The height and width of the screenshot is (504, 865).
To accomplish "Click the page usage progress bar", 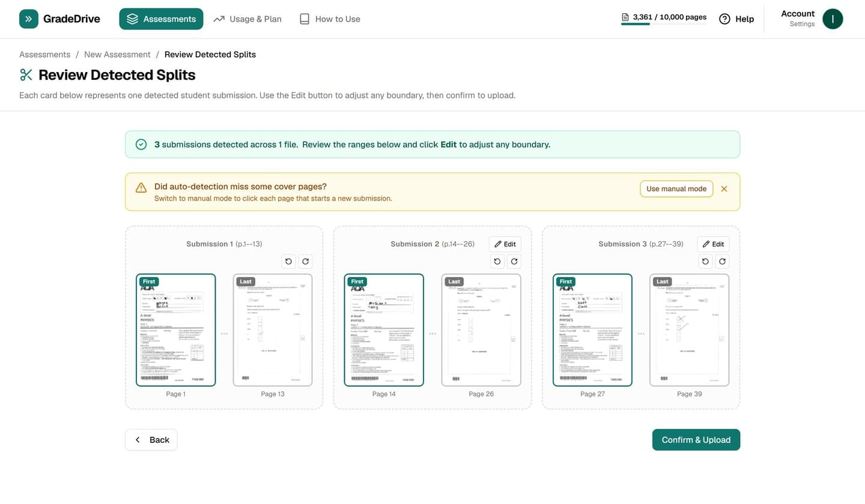I will (664, 24).
